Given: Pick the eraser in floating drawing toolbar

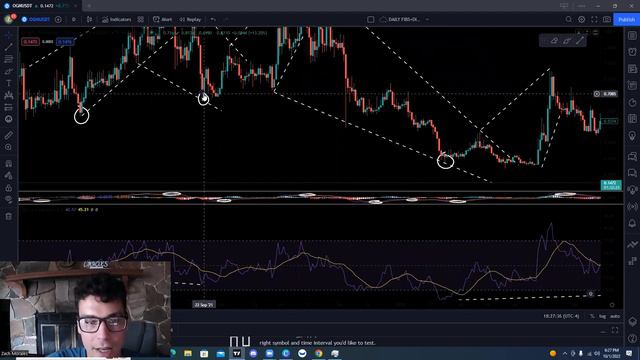Looking at the screenshot, I should (x=554, y=40).
